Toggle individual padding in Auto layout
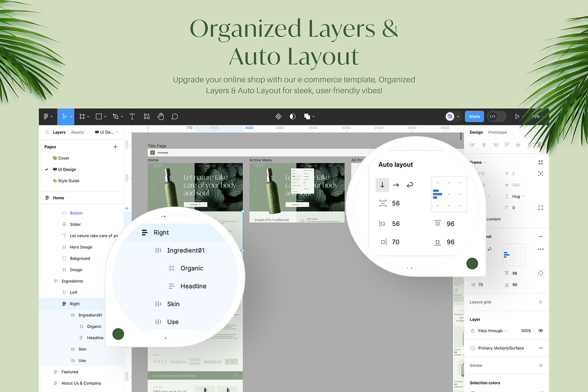 tap(540, 273)
